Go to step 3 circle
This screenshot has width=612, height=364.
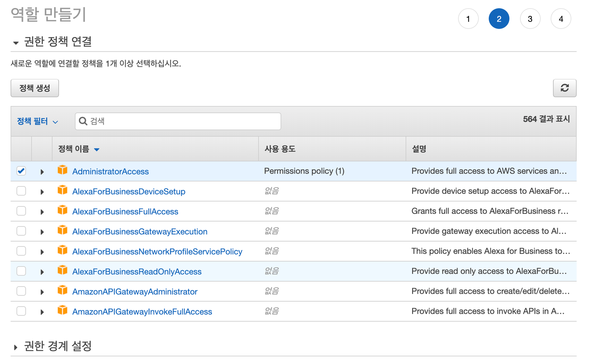530,19
